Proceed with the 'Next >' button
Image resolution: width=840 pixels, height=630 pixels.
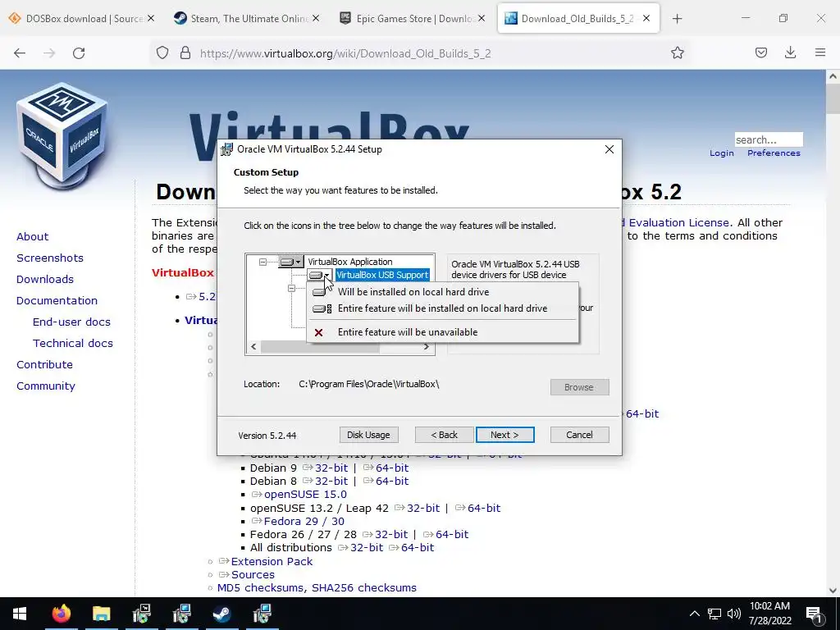(504, 435)
